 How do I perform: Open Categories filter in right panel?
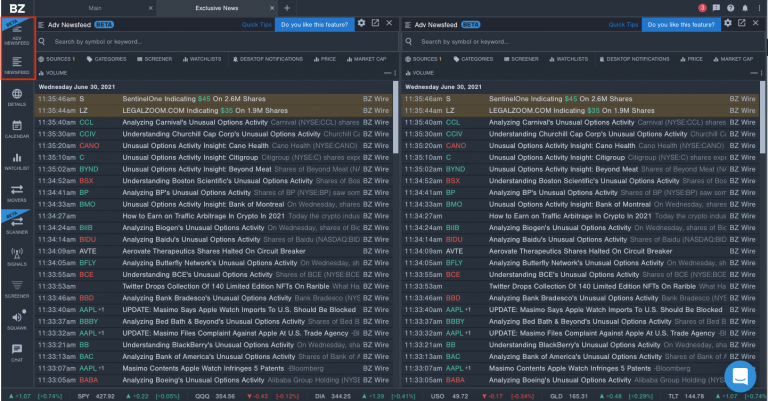(x=474, y=59)
